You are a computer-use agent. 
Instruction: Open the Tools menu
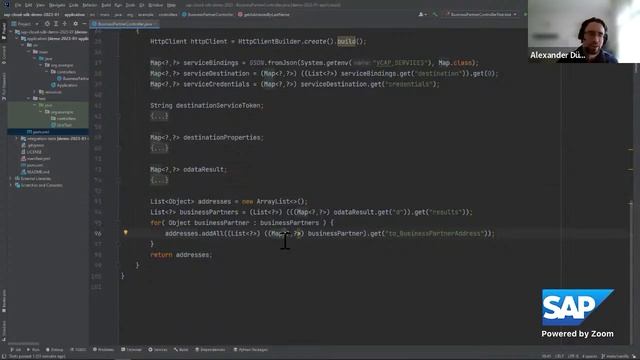tap(130, 5)
